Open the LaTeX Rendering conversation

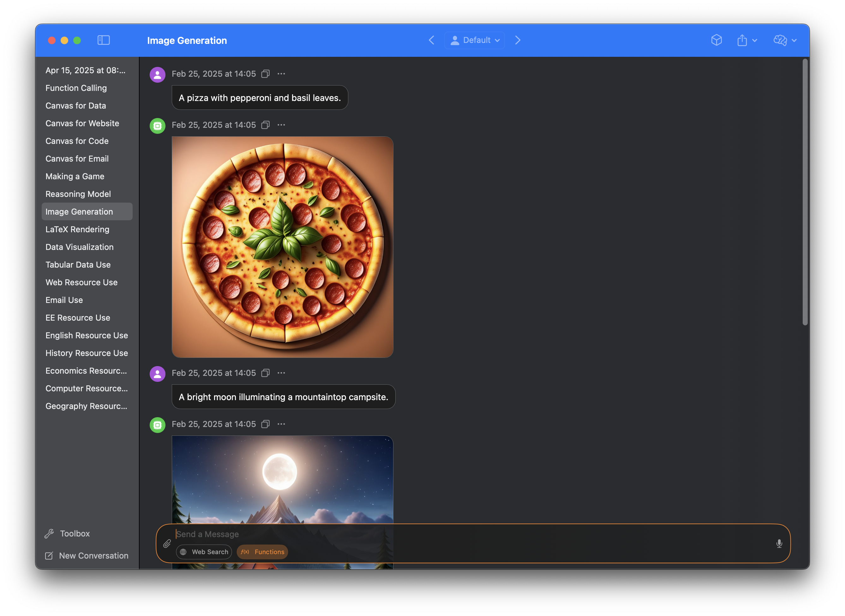pyautogui.click(x=77, y=229)
